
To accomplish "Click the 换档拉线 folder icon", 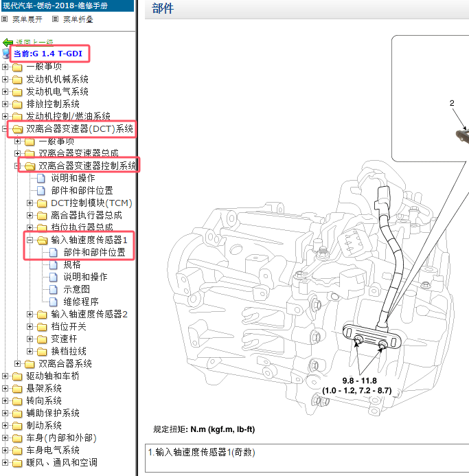I will point(42,352).
